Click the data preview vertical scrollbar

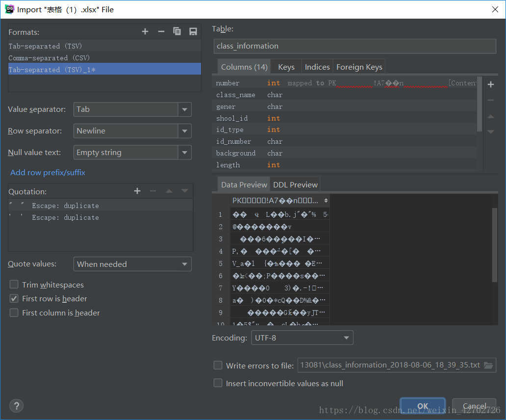pyautogui.click(x=495, y=245)
